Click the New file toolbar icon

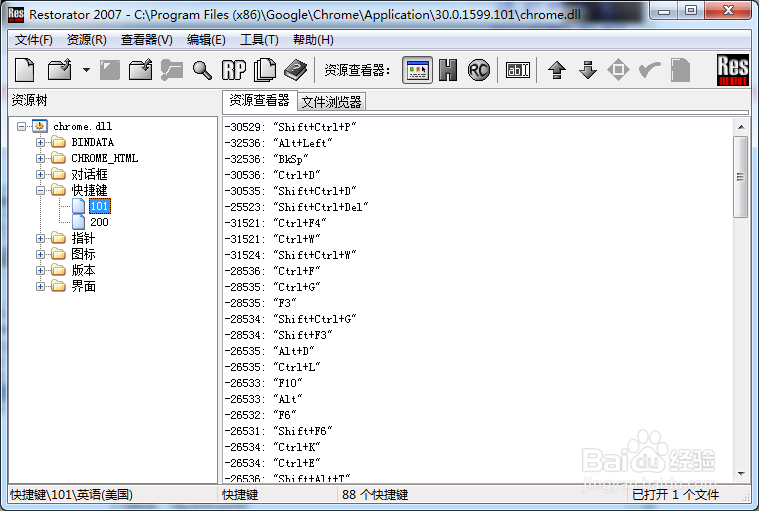pyautogui.click(x=25, y=70)
